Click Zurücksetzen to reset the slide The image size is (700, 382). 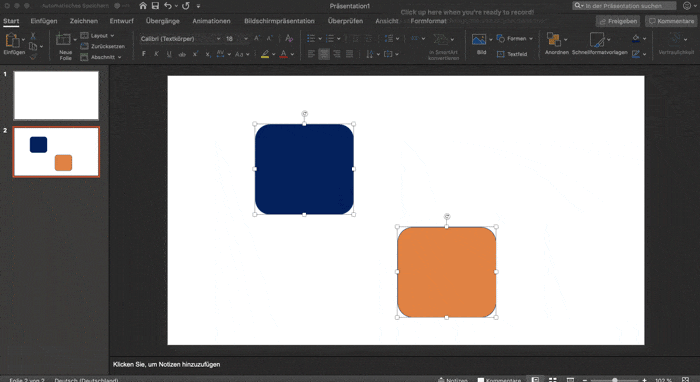pyautogui.click(x=103, y=46)
